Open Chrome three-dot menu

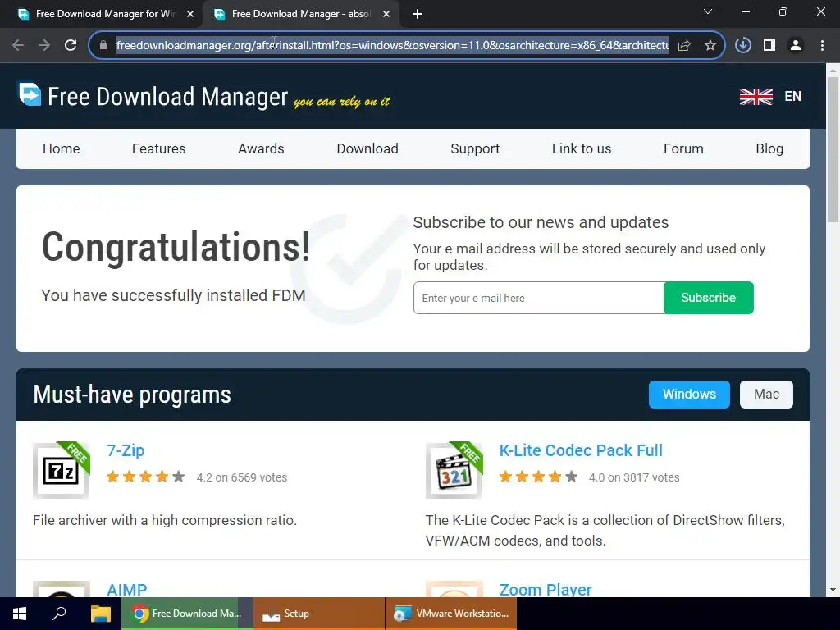coord(822,46)
